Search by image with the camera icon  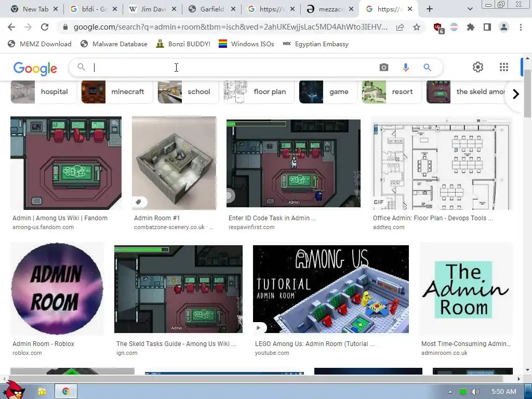click(384, 68)
